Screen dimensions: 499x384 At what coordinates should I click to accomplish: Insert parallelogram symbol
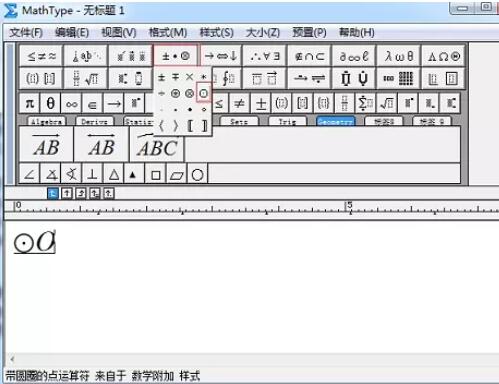177,174
